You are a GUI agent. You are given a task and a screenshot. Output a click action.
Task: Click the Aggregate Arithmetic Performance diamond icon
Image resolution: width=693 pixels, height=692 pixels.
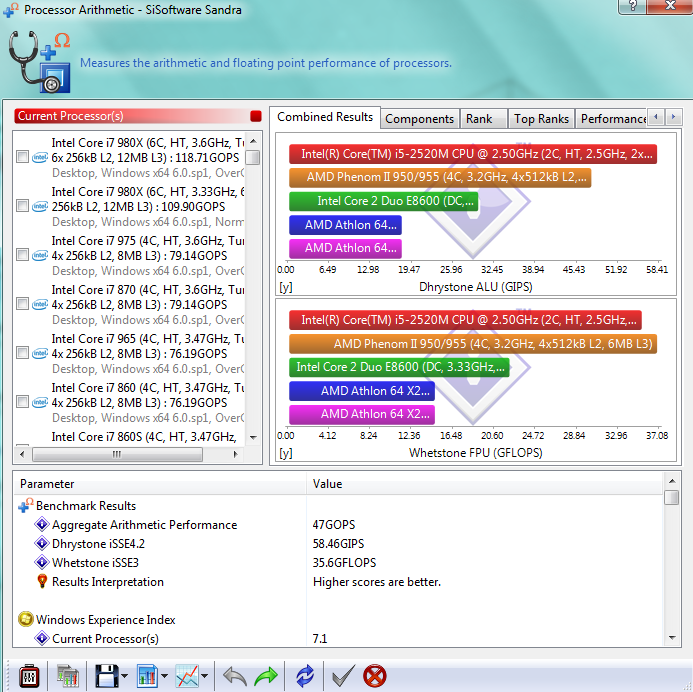tap(42, 525)
